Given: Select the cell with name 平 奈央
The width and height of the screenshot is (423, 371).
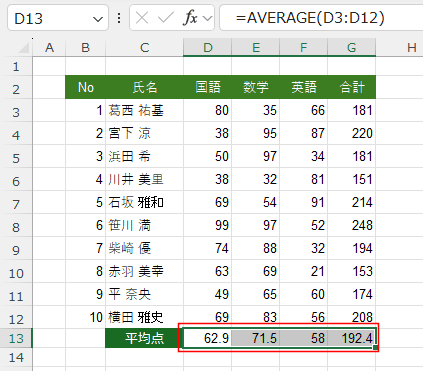Looking at the screenshot, I should tap(144, 294).
